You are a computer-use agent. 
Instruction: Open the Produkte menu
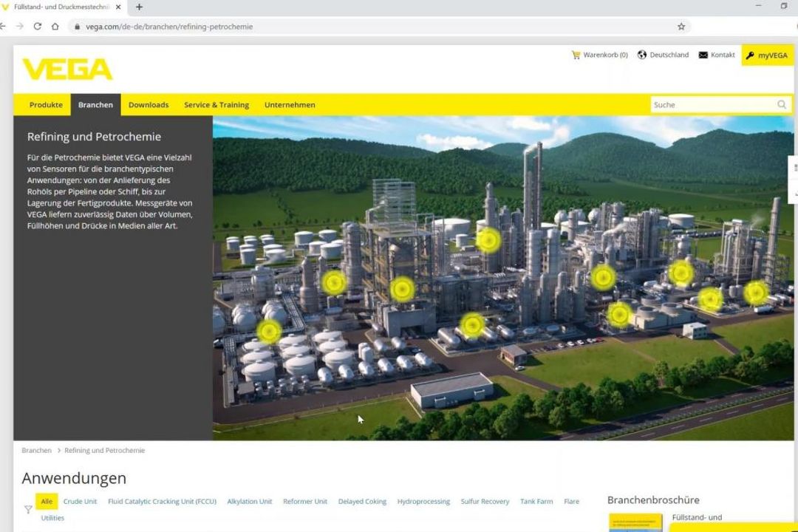pos(46,105)
